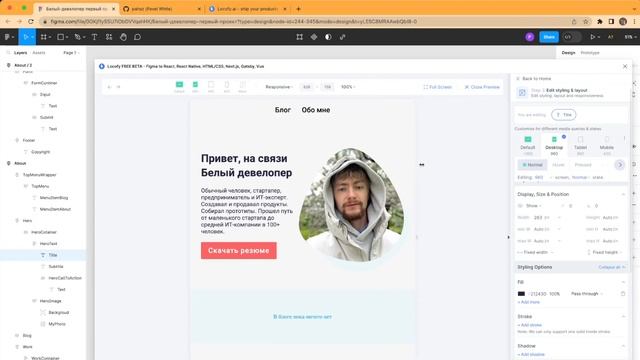
Task: Select the Mobile media query tab
Action: tap(607, 144)
